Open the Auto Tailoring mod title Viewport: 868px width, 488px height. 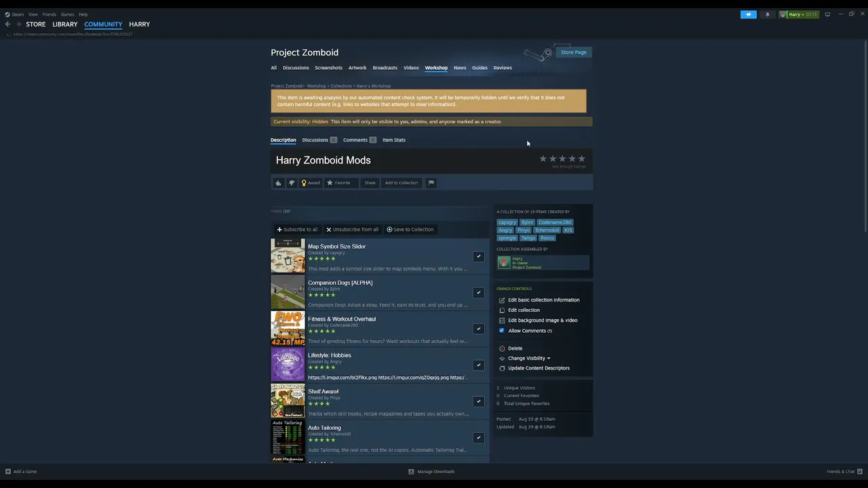(324, 428)
